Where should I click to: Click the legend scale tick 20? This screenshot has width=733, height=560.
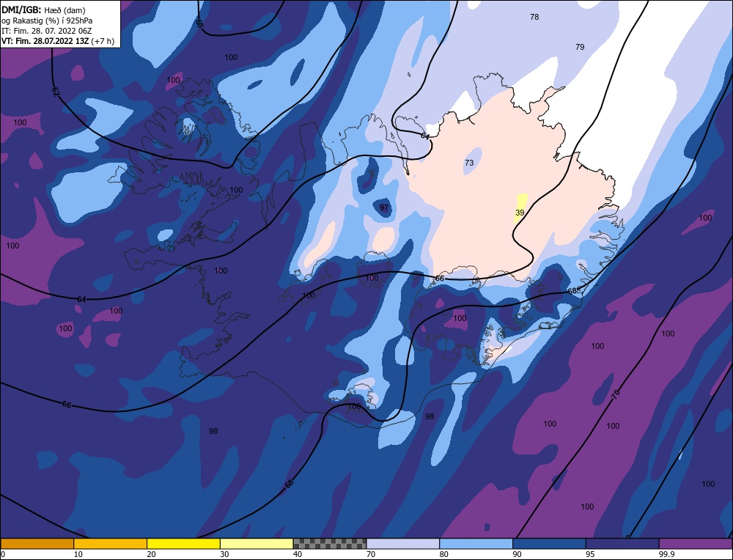click(151, 554)
